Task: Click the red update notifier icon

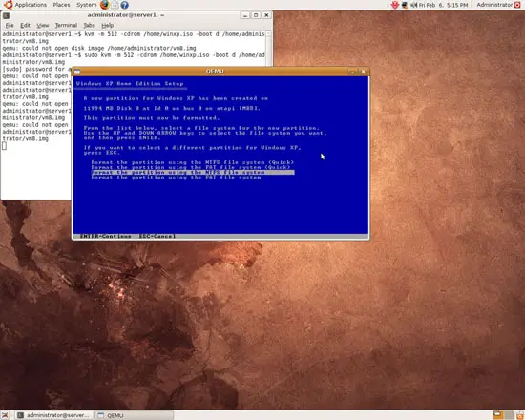Action: point(395,5)
